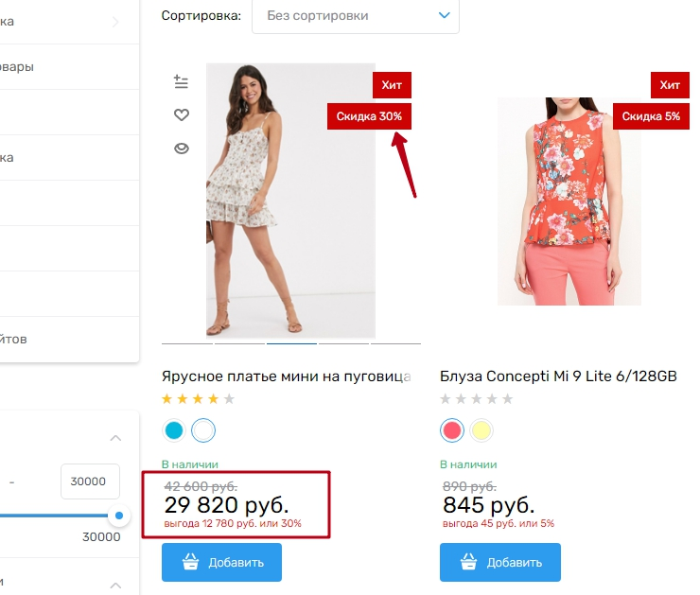Open the Ярусное платье мини product link
Screen dimensions: 700x595
[287, 376]
